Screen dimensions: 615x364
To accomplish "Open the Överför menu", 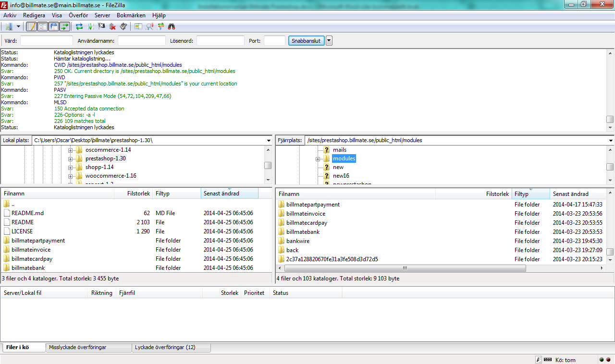I will click(78, 15).
